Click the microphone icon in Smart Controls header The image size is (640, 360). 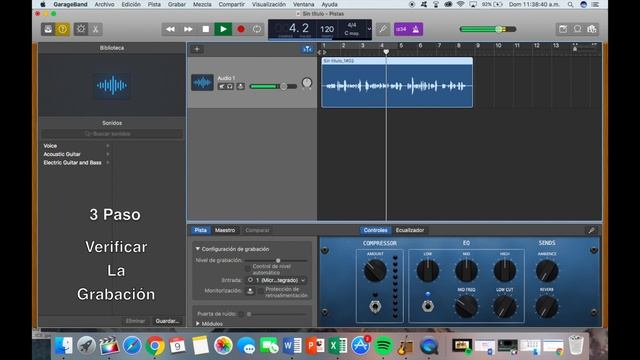point(591,231)
